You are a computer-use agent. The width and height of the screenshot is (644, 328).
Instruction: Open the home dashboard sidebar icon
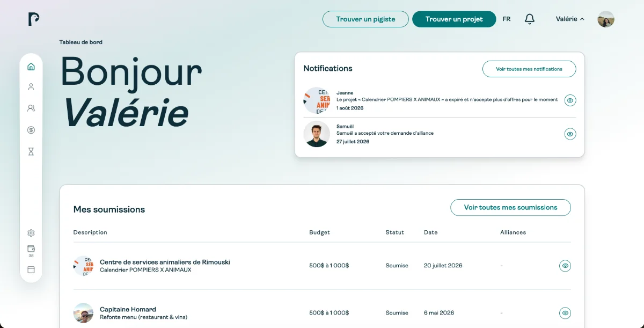31,67
